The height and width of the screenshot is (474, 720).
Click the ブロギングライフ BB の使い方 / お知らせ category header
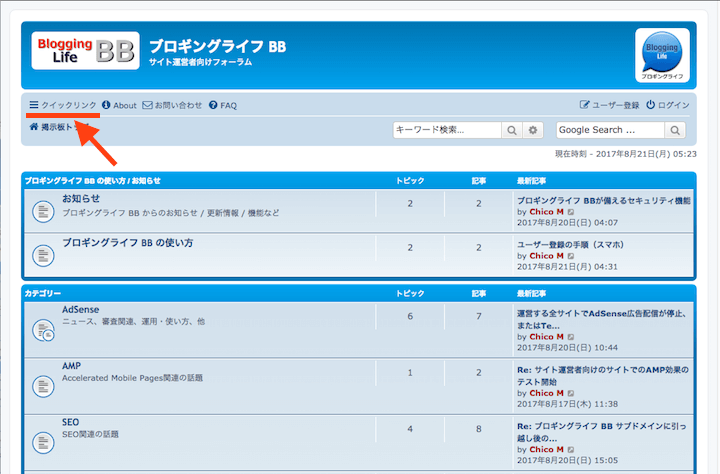pos(93,181)
